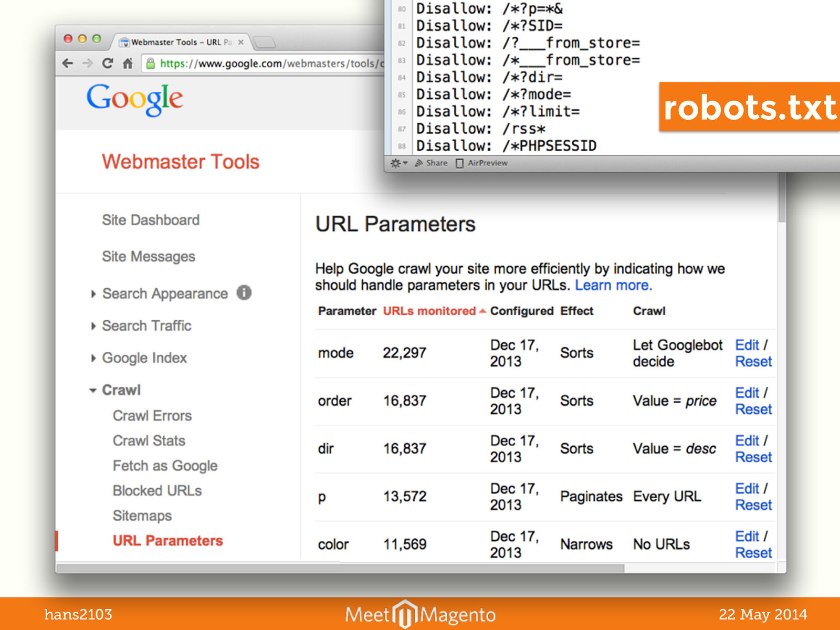Click the 13,572 URLs monitored value

404,496
